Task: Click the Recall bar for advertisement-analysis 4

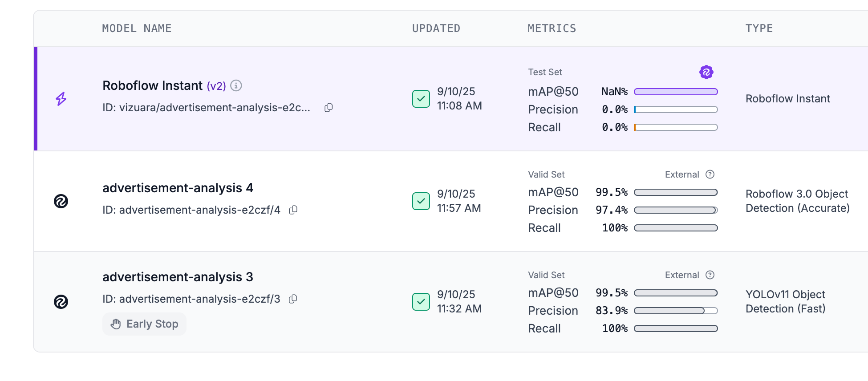Action: coord(676,228)
